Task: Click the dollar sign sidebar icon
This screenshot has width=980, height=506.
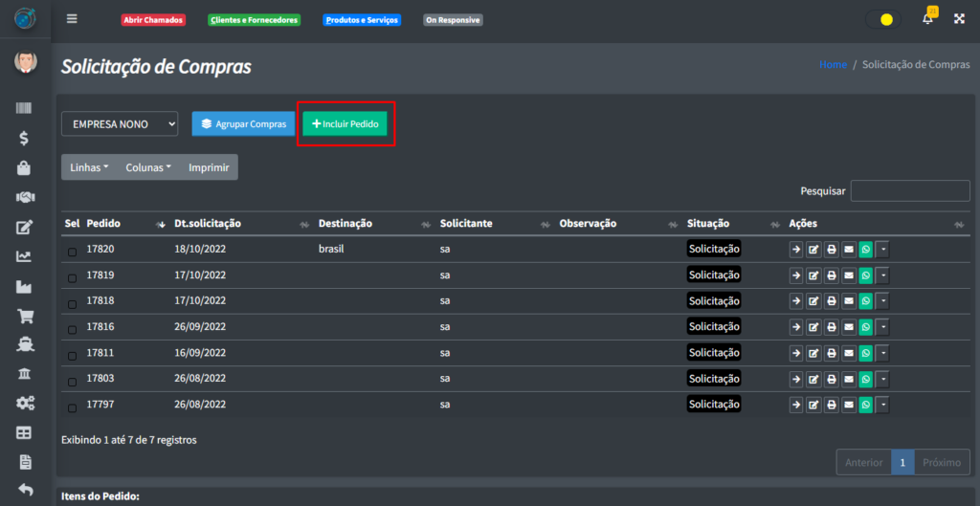Action: [25, 138]
